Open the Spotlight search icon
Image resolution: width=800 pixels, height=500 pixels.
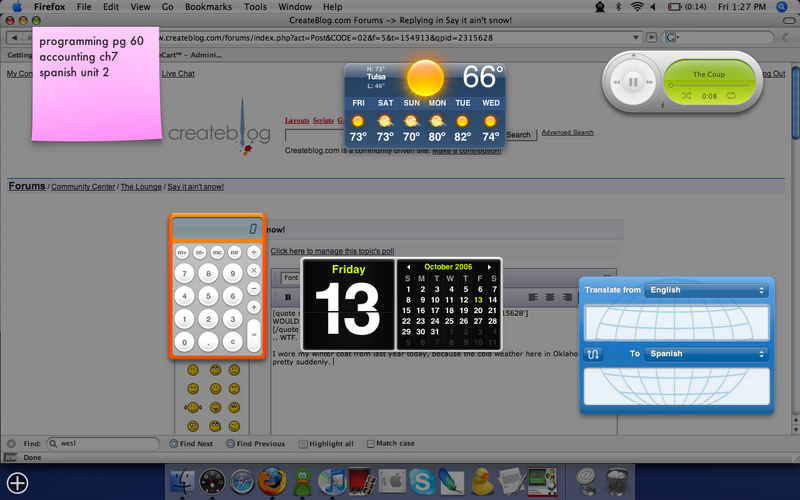tap(782, 7)
